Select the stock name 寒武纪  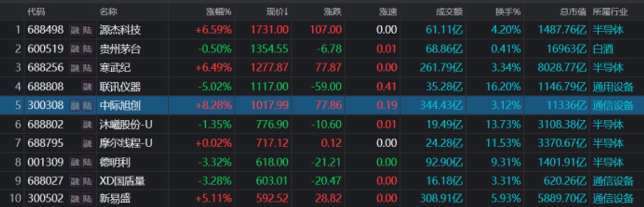[115, 68]
